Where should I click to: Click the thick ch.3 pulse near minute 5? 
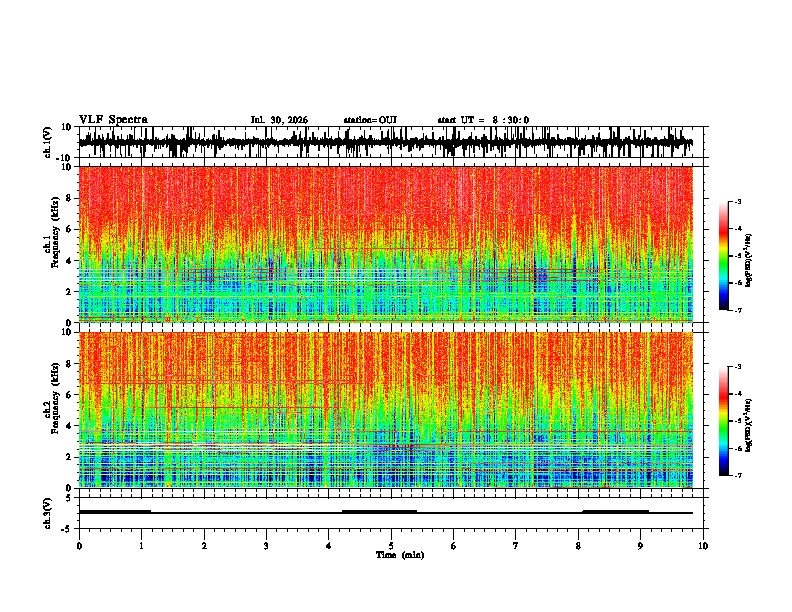click(379, 512)
